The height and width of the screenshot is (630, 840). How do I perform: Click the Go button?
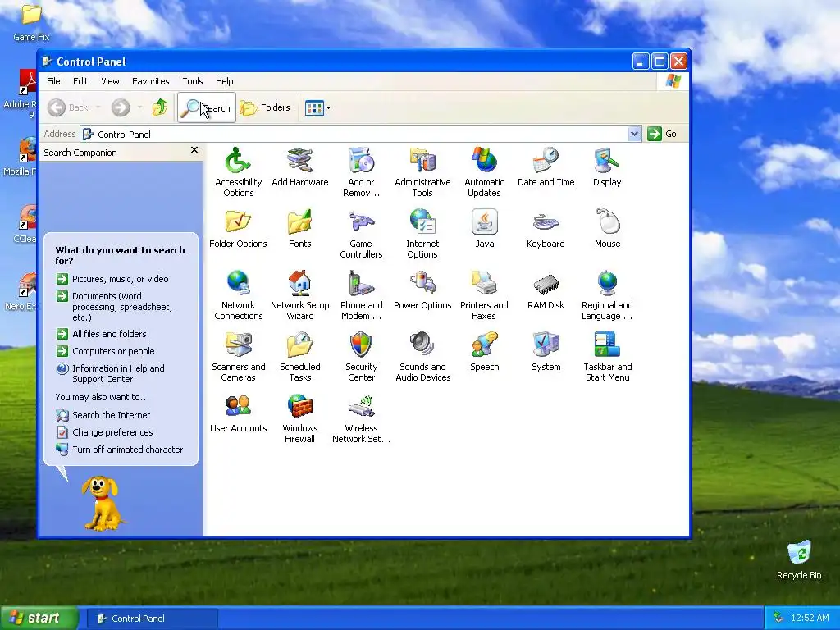tap(662, 134)
